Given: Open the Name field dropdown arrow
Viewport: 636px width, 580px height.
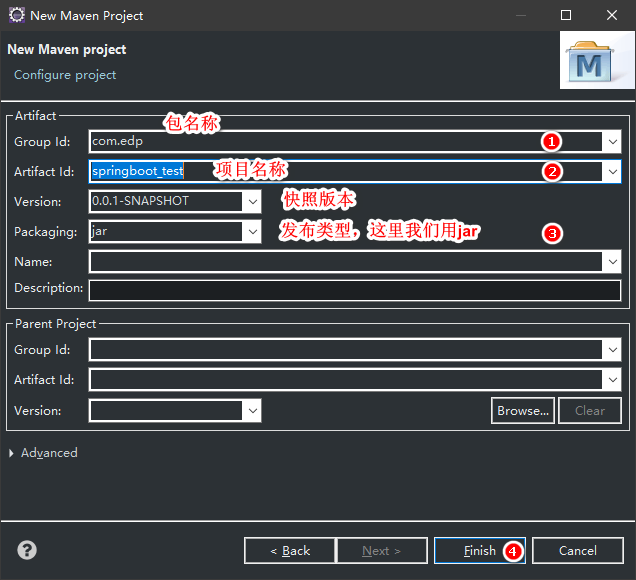Looking at the screenshot, I should pyautogui.click(x=612, y=262).
